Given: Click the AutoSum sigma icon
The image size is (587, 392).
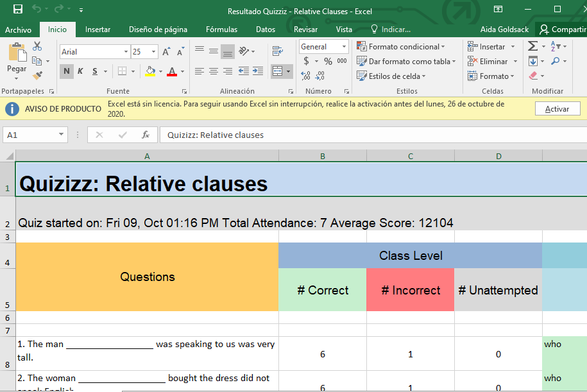Looking at the screenshot, I should pyautogui.click(x=532, y=46).
